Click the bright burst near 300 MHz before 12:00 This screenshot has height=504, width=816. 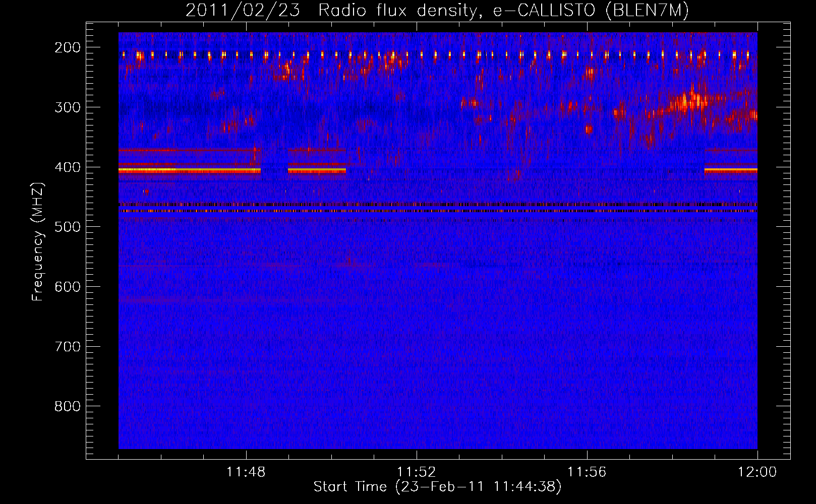point(688,101)
